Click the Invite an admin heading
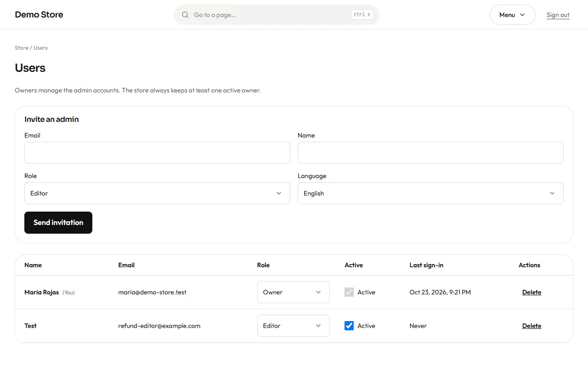 click(x=51, y=119)
